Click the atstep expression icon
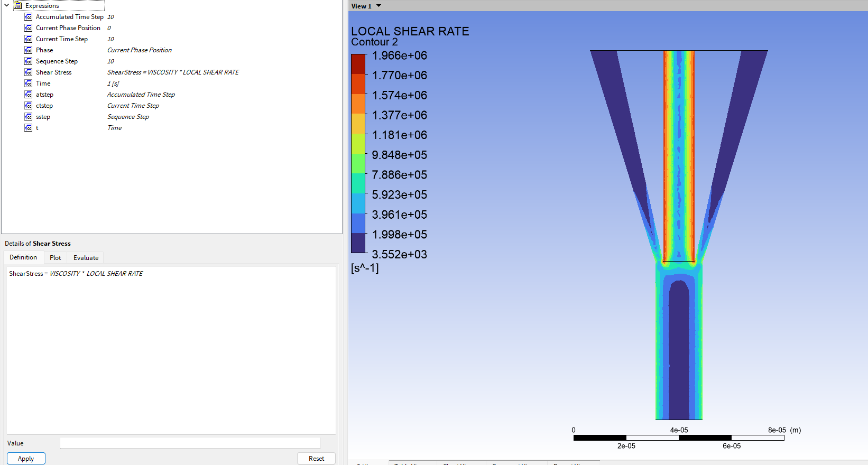The width and height of the screenshot is (868, 465). click(x=29, y=95)
